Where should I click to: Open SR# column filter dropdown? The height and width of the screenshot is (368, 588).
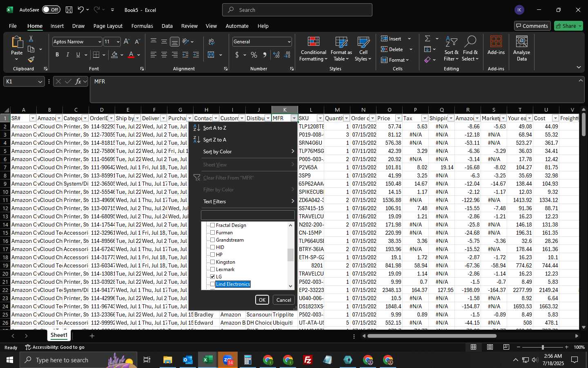pyautogui.click(x=33, y=118)
